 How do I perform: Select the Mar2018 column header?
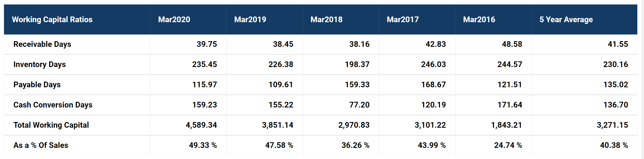click(326, 19)
